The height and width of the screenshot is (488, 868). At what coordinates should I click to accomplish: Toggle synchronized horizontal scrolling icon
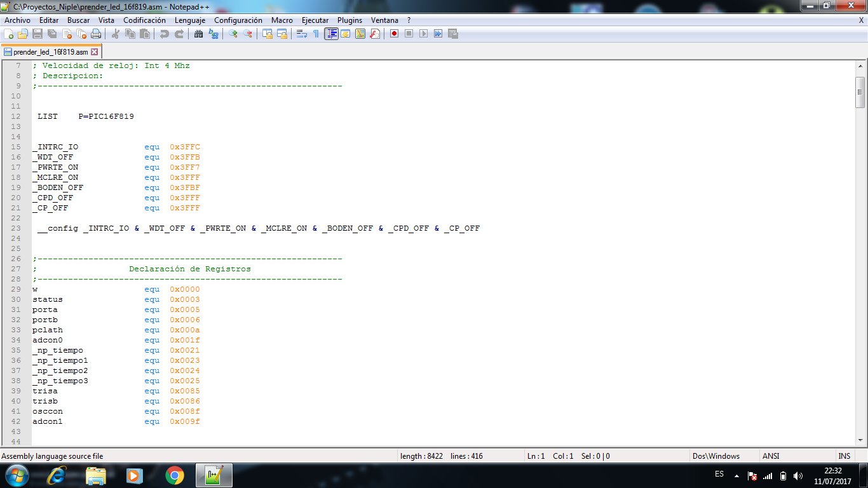(282, 34)
